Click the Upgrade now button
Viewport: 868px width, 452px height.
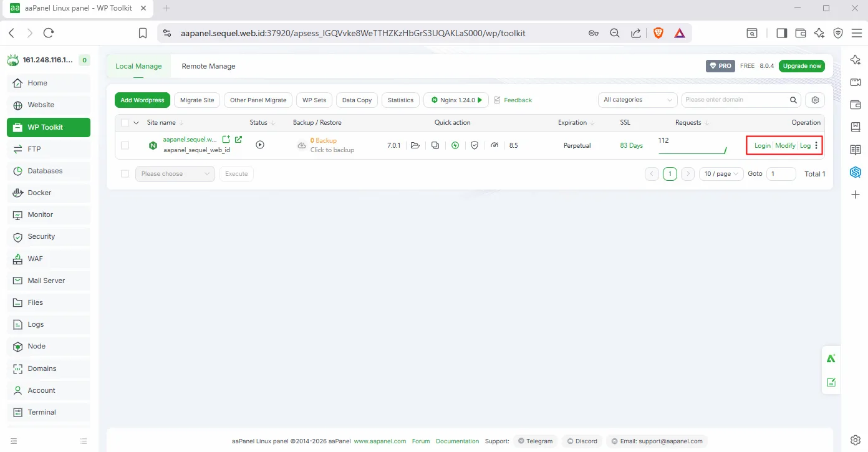pyautogui.click(x=802, y=65)
